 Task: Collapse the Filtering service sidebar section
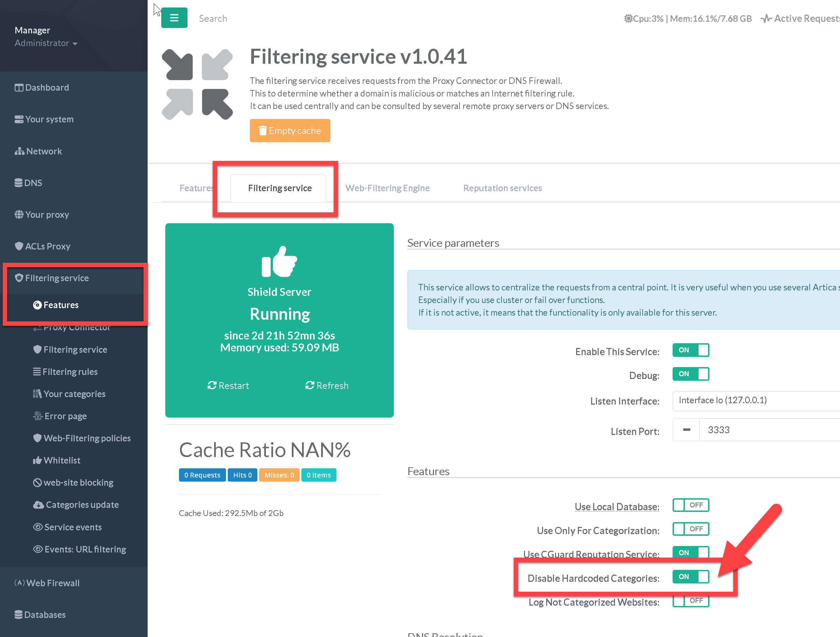coord(57,278)
